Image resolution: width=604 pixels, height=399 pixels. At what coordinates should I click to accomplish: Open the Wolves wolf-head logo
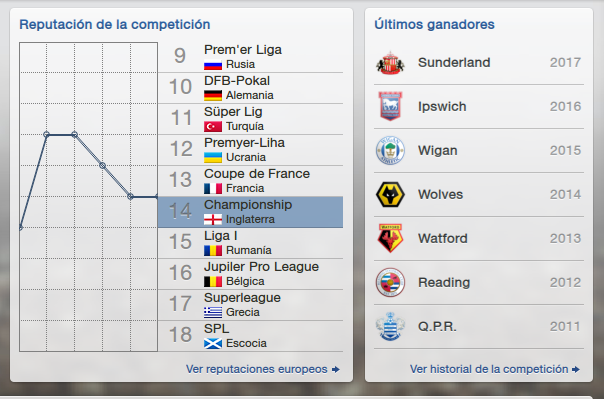tap(390, 194)
